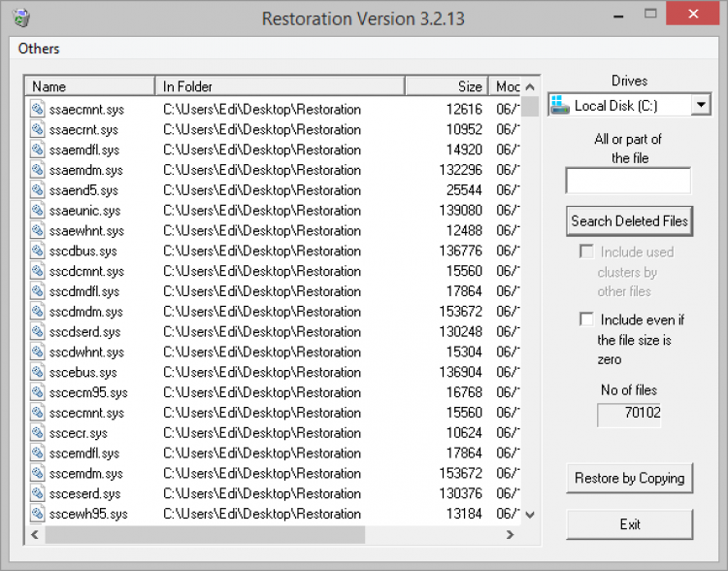
Task: Click Restore by Copying
Action: coord(629,478)
